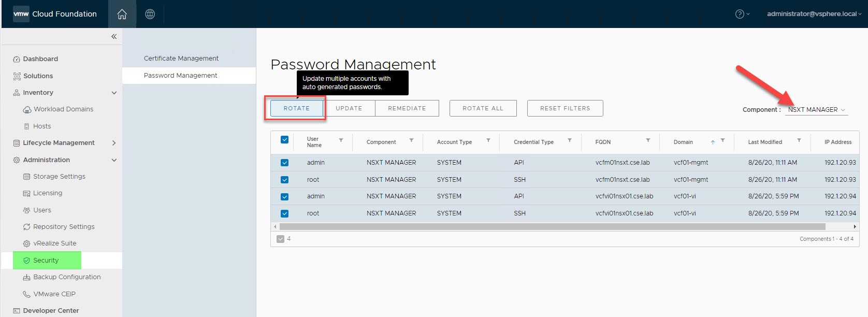Click the home icon in top bar
Screen dimensions: 868x317
122,14
